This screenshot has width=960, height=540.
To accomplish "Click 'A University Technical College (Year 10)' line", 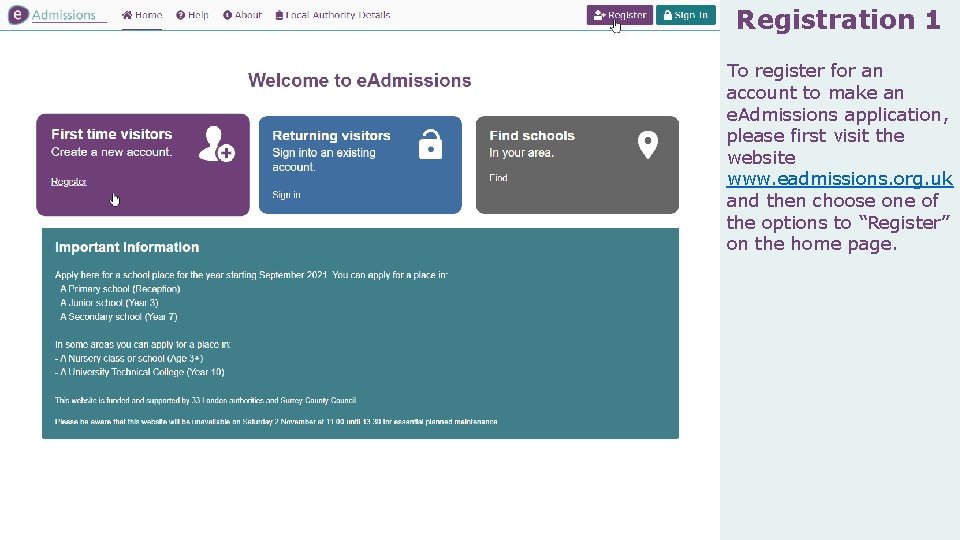I will click(140, 372).
